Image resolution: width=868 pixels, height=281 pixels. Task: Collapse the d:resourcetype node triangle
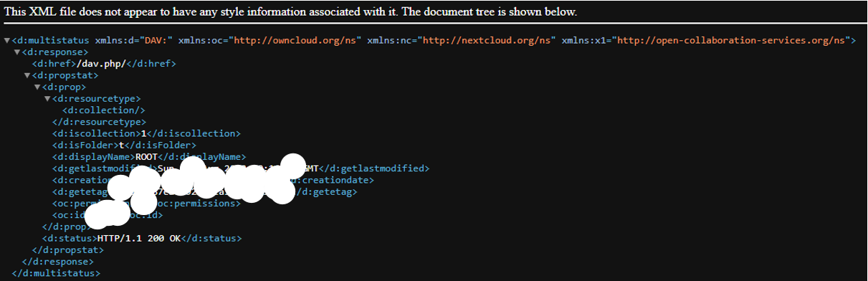[x=47, y=98]
